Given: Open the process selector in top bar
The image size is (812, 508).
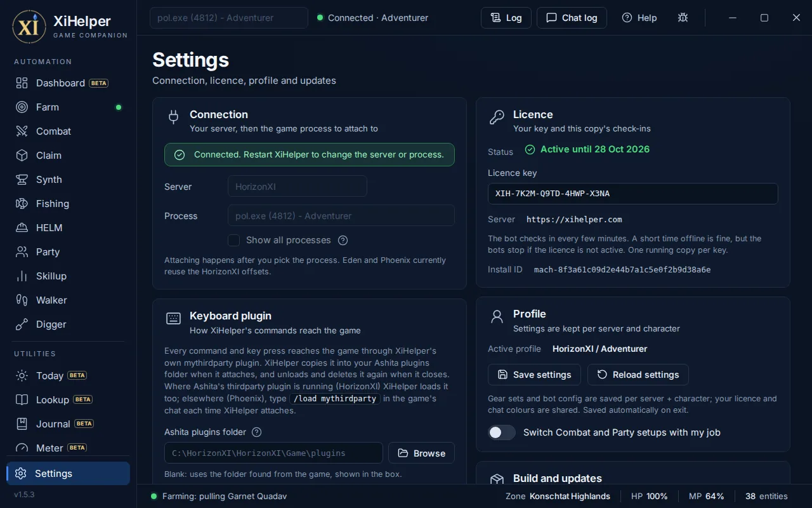Looking at the screenshot, I should 229,18.
